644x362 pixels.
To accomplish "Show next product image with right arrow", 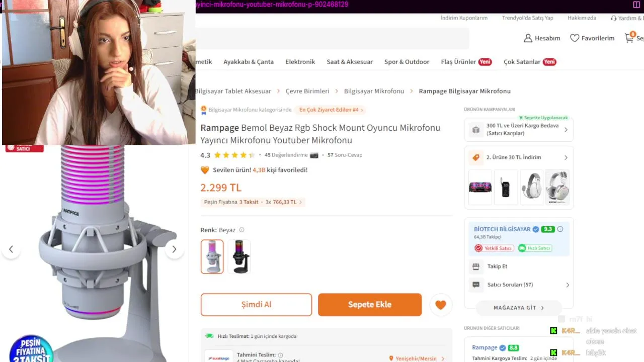I will coord(174,249).
